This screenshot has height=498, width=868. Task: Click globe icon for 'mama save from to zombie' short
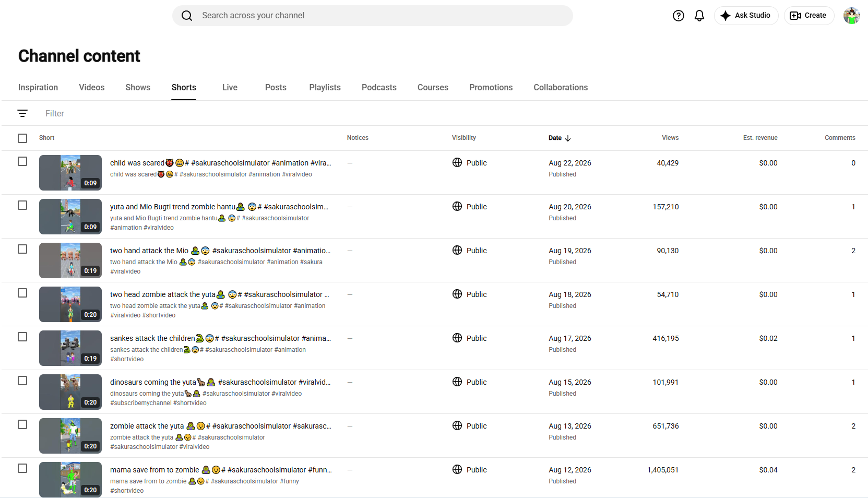[x=457, y=469]
